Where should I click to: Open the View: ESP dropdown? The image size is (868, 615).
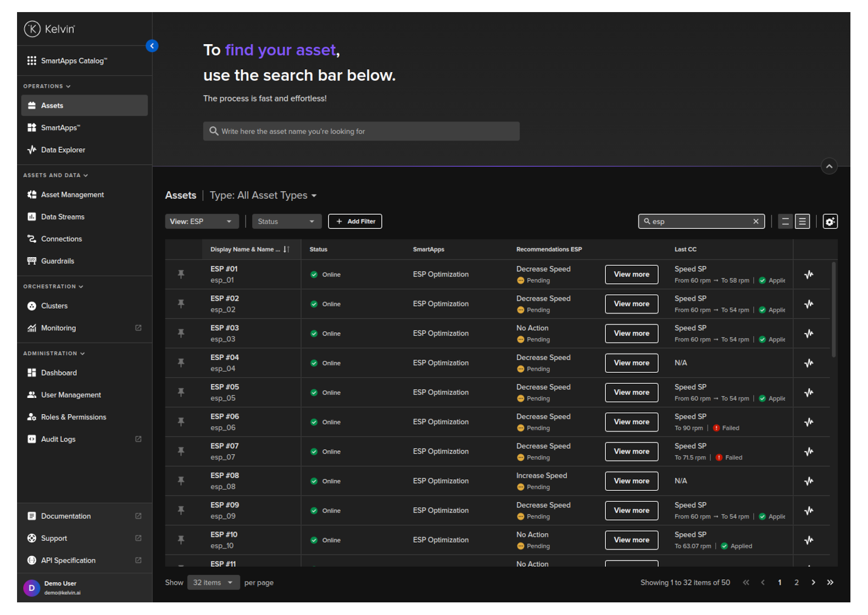202,221
